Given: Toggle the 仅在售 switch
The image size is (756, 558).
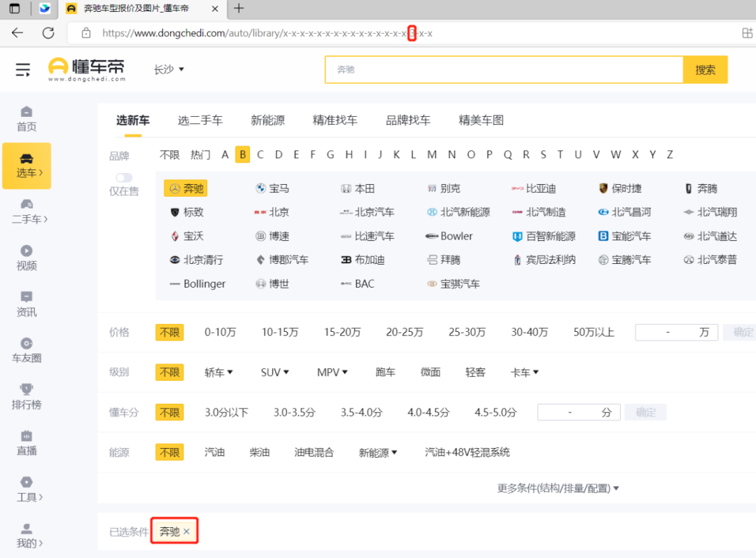Looking at the screenshot, I should (124, 177).
